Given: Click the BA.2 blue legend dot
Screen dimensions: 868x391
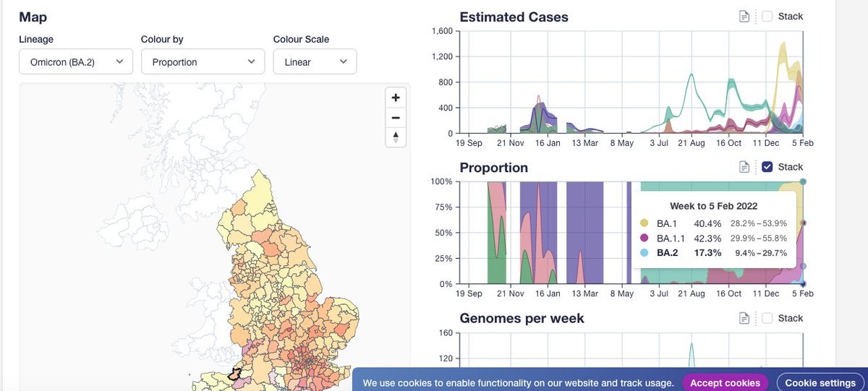Looking at the screenshot, I should pyautogui.click(x=644, y=253).
